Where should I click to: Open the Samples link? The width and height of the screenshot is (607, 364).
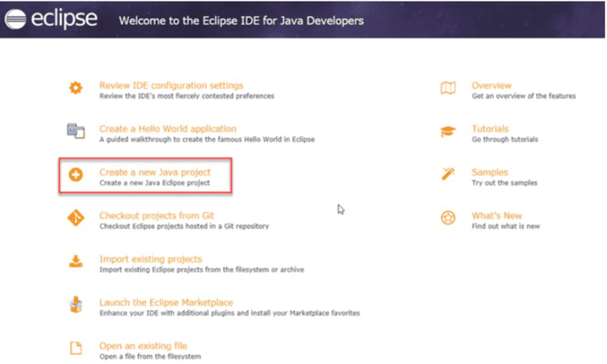pos(490,172)
